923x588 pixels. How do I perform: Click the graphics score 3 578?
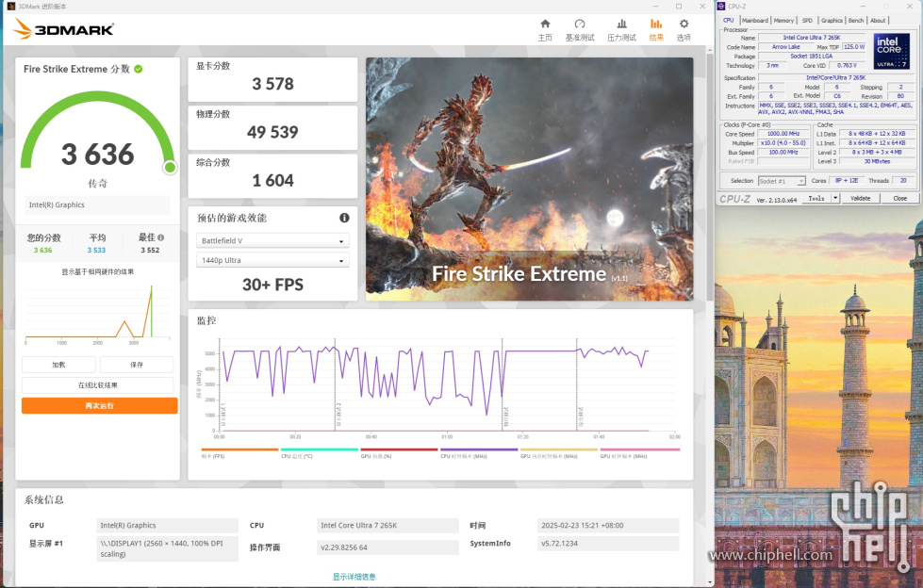pyautogui.click(x=272, y=84)
